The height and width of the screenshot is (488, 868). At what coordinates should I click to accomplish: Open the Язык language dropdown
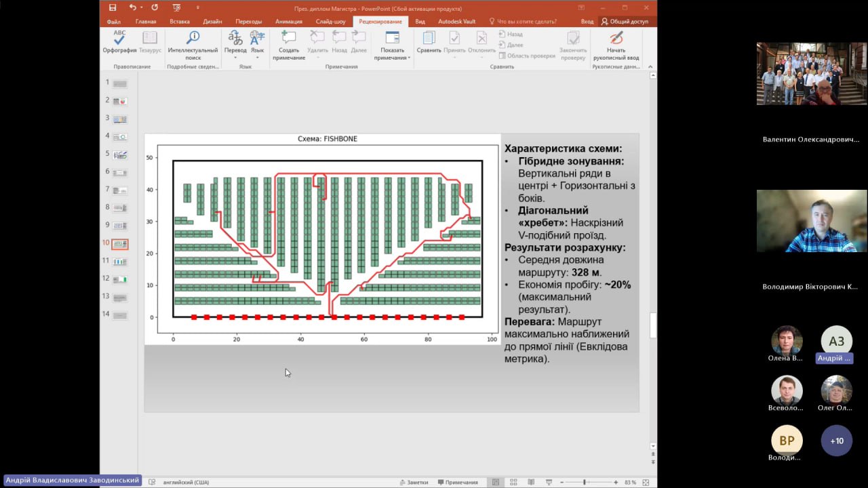click(257, 58)
